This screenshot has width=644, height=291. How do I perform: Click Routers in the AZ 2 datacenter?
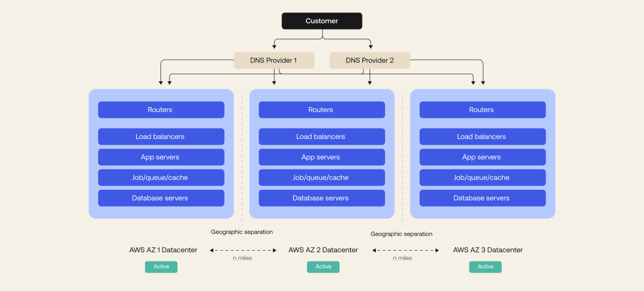(x=321, y=110)
